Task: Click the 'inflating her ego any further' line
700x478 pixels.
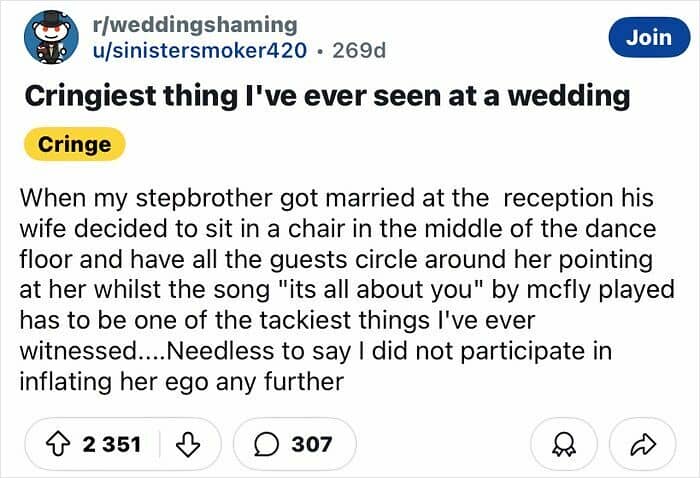Action: click(182, 382)
